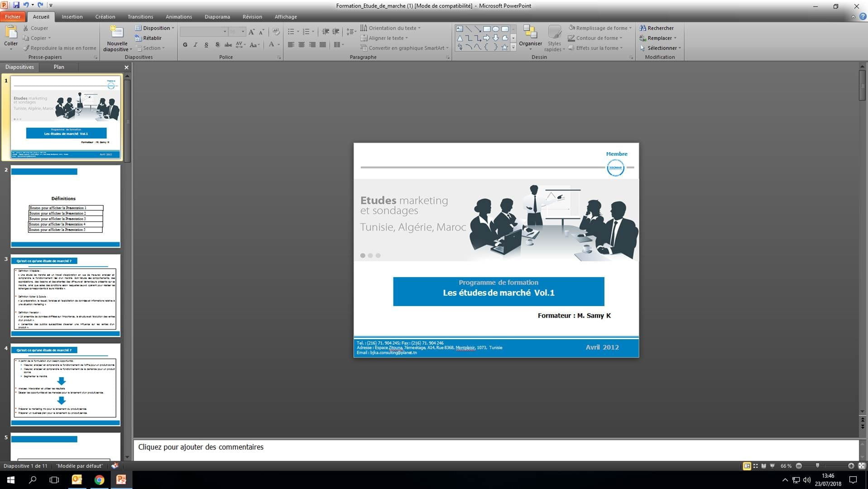Select the text box shape in the shapes gallery
The image size is (868, 489).
pyautogui.click(x=460, y=29)
